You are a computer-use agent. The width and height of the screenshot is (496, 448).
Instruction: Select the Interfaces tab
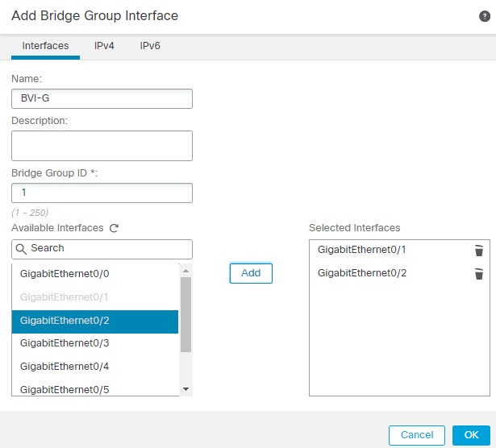pos(45,46)
